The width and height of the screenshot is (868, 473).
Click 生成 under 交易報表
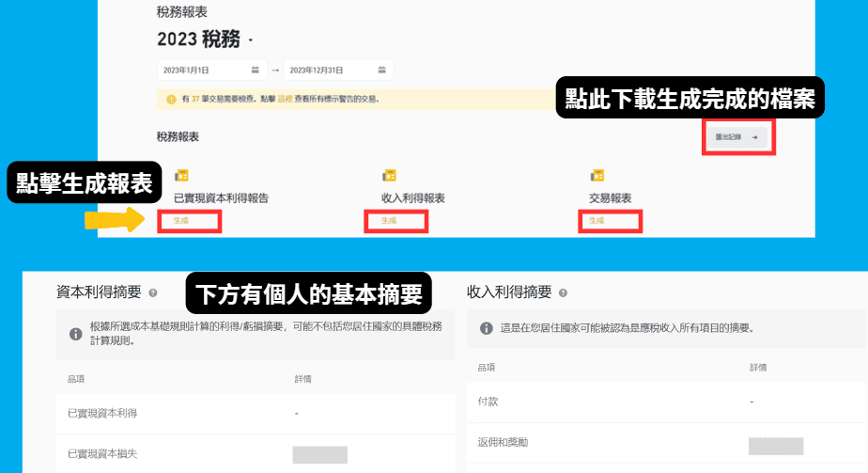[x=597, y=221]
